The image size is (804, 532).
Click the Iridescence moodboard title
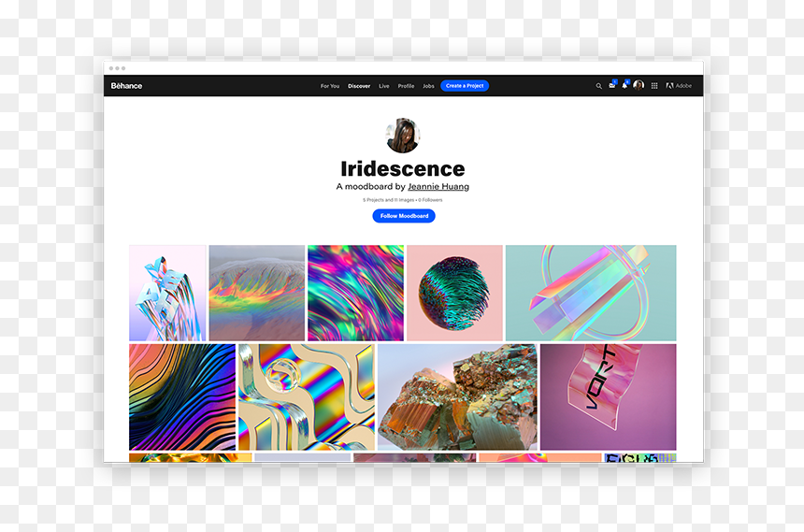[403, 169]
